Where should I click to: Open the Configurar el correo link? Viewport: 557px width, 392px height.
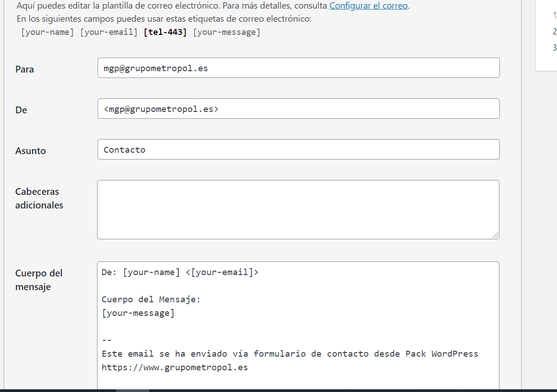(x=368, y=6)
